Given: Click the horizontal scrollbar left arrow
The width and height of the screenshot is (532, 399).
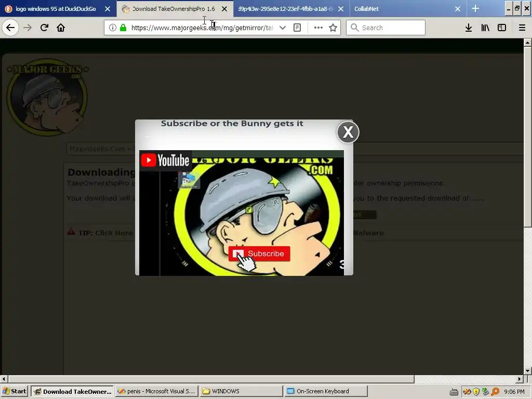Looking at the screenshot, I should [x=4, y=379].
